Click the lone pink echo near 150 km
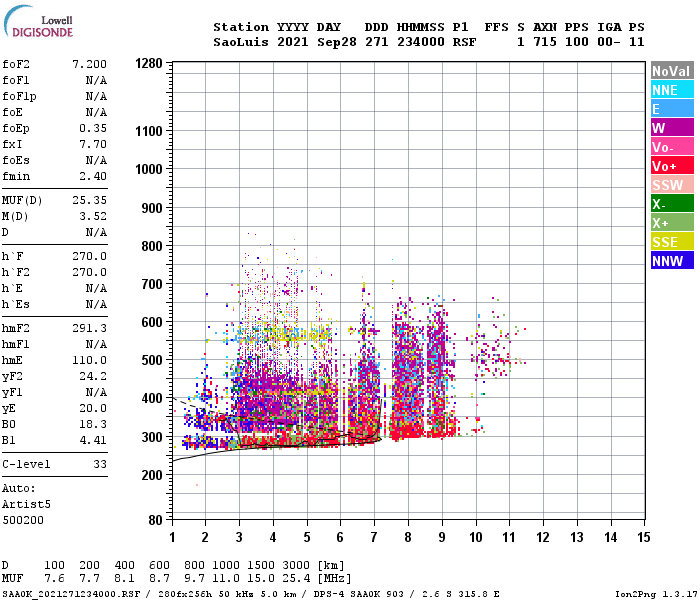Screen dimensions: 700x600 [197, 485]
